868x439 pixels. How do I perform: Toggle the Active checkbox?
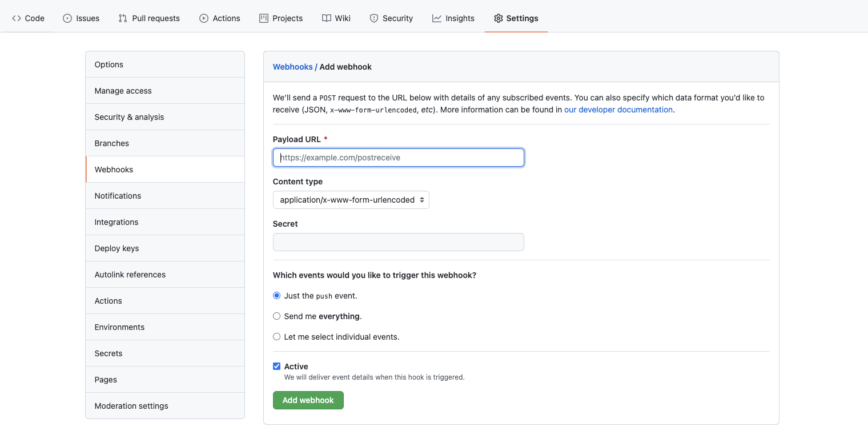coord(277,366)
